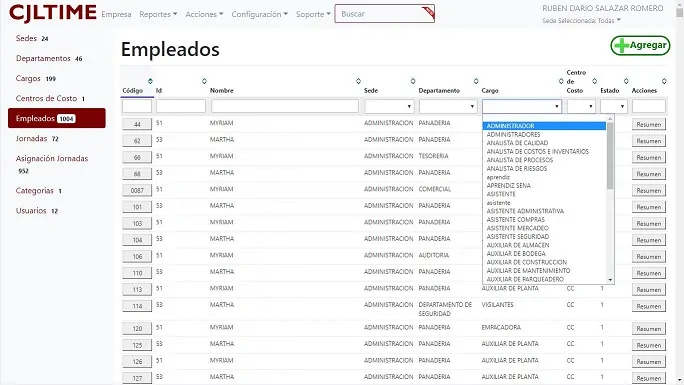Click the Cargo dropdown list scrollbar
The image size is (684, 385).
click(610, 156)
